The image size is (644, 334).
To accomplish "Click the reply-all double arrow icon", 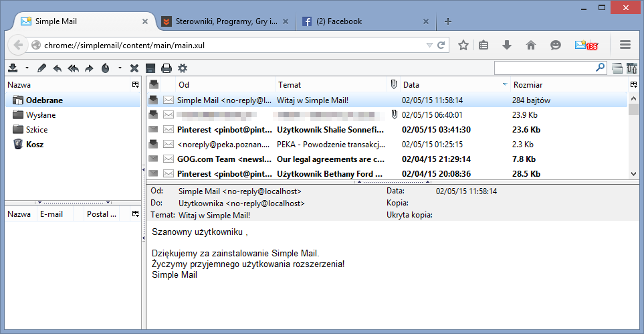I will (x=73, y=68).
